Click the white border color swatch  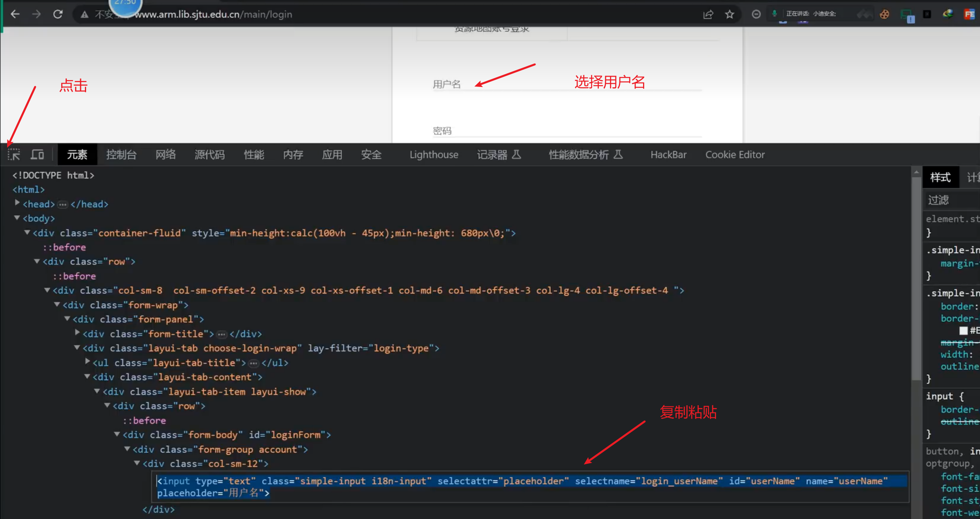963,330
